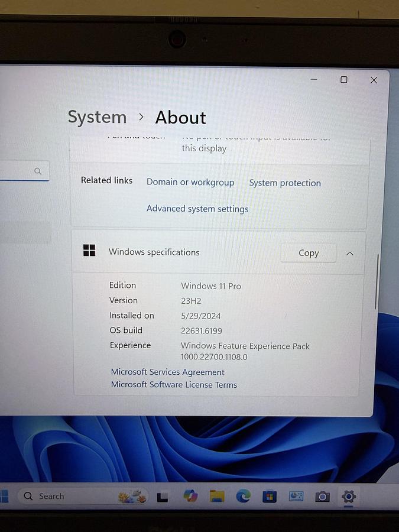This screenshot has height=532, width=399.
Task: Select the Windows 11 Pro edition text
Action: pyautogui.click(x=211, y=286)
